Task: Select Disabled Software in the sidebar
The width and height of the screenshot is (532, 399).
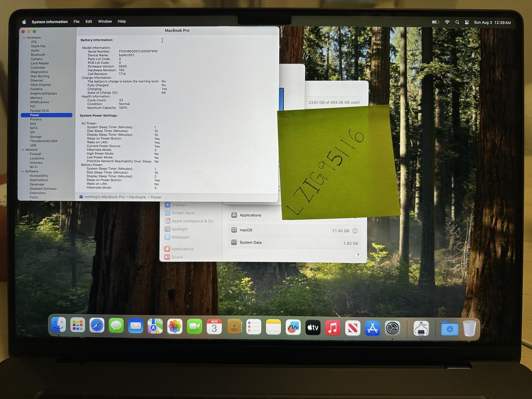Action: point(43,189)
